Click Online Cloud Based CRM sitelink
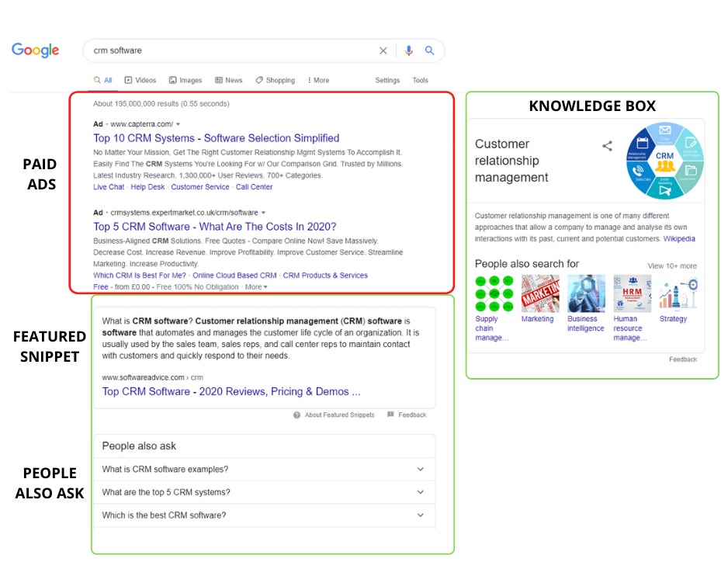This screenshot has width=728, height=576. pyautogui.click(x=234, y=276)
